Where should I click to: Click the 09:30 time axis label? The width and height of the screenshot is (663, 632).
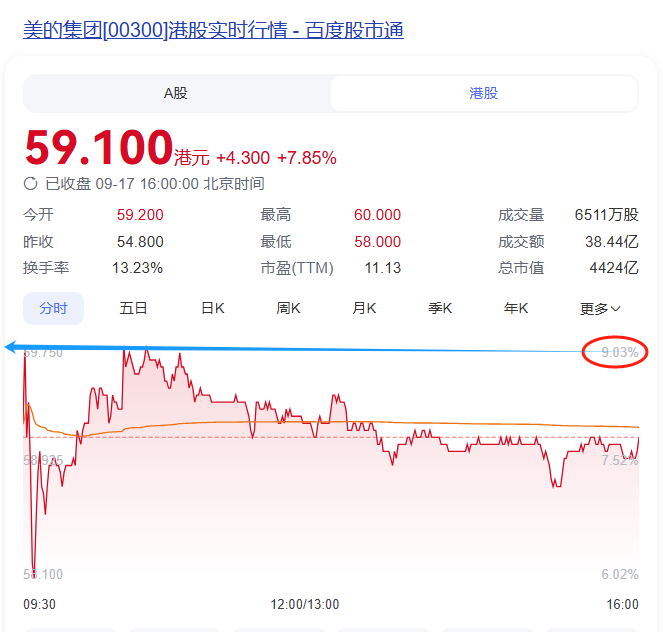coord(39,605)
